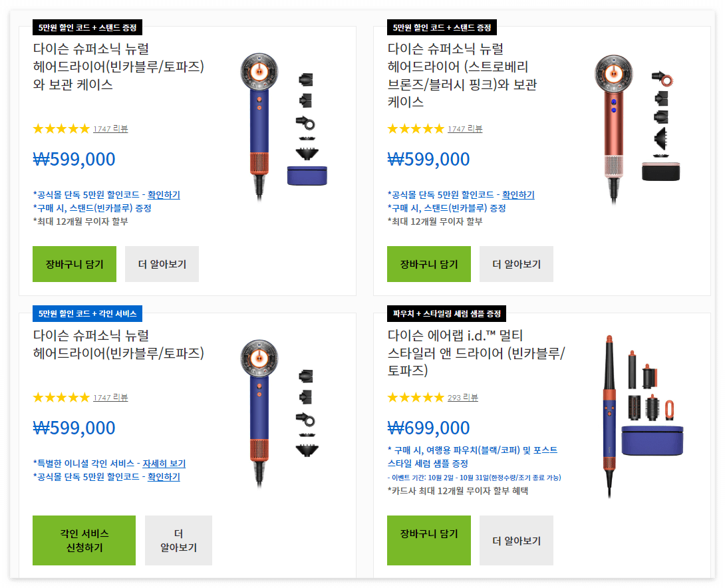
Task: Open 더 알아보기 for the engraving service dryer
Action: pos(178,540)
